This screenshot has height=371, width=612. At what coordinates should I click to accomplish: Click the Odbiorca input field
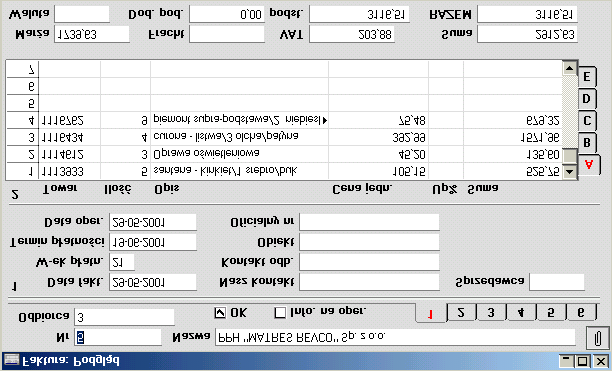click(124, 317)
